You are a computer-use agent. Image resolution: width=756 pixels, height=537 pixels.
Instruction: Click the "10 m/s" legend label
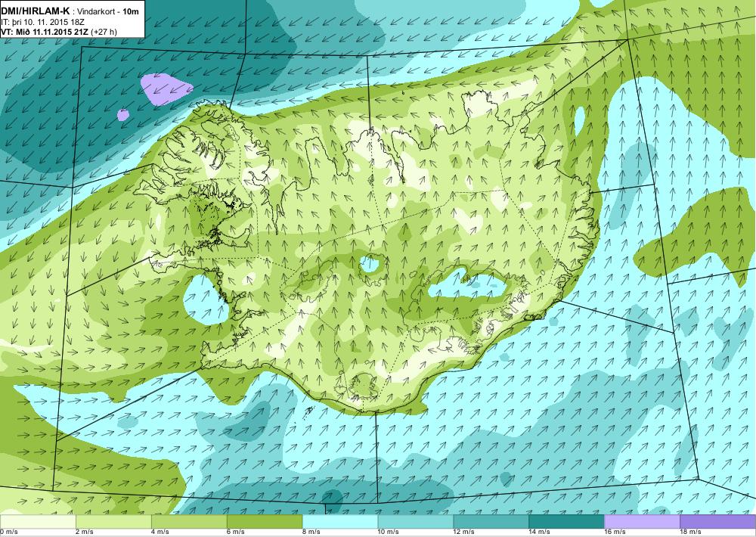pyautogui.click(x=389, y=532)
